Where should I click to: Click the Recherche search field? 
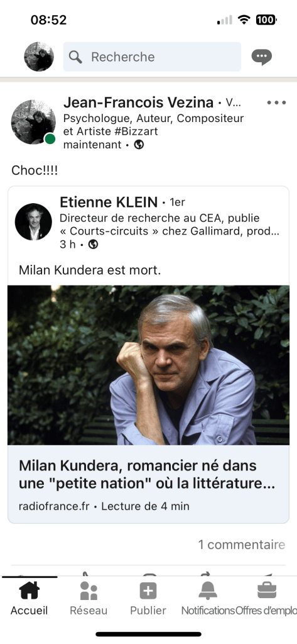point(152,57)
